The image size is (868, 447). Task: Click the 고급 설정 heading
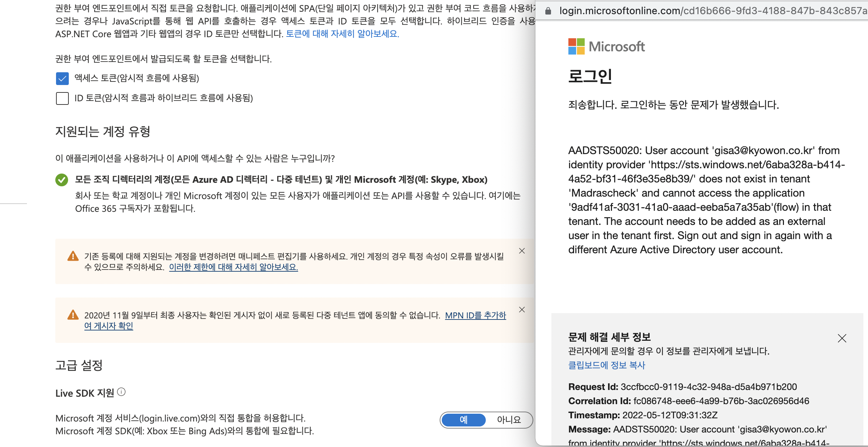[79, 366]
